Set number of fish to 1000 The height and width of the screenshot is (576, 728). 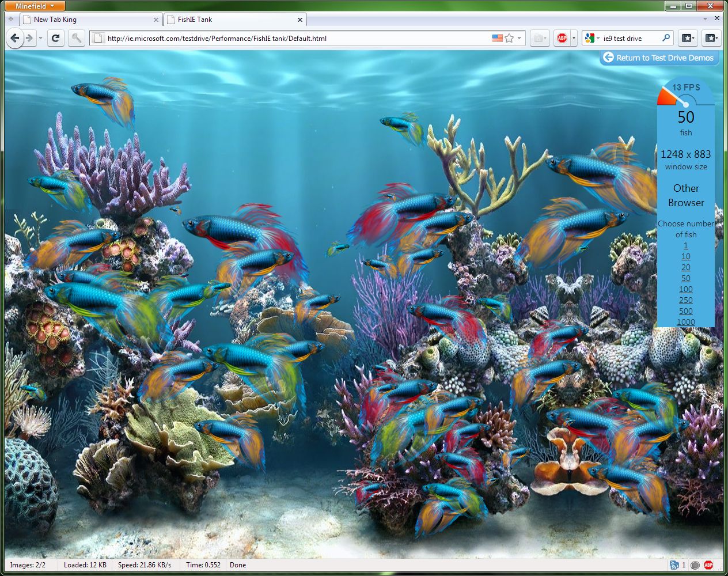(685, 322)
